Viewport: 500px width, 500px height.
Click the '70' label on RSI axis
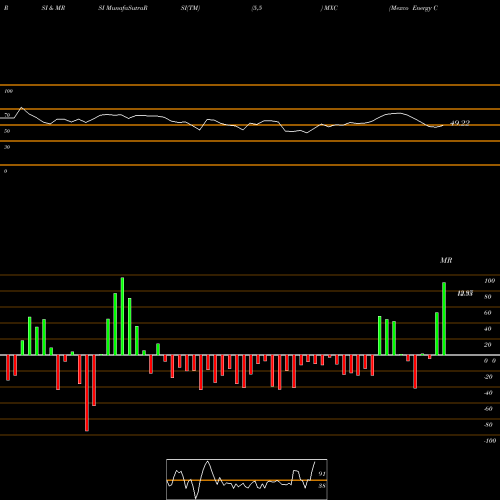tap(7, 115)
